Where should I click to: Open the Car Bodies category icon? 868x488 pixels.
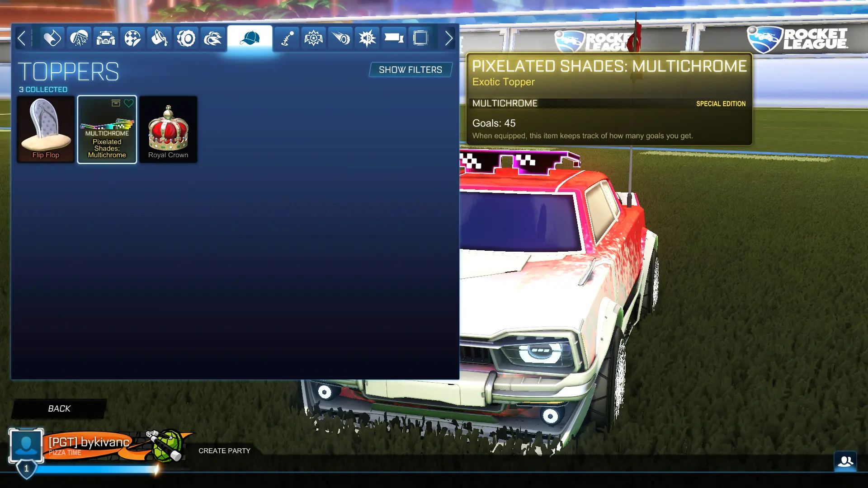106,38
